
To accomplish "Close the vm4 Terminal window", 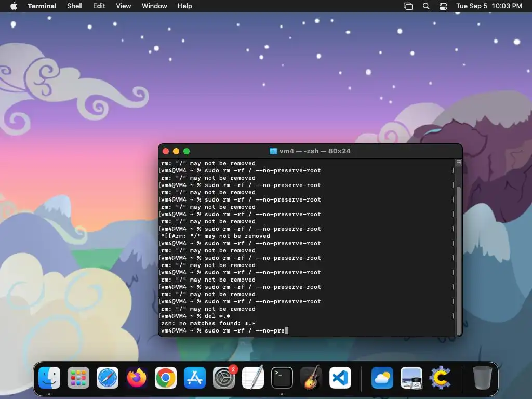I will 166,151.
